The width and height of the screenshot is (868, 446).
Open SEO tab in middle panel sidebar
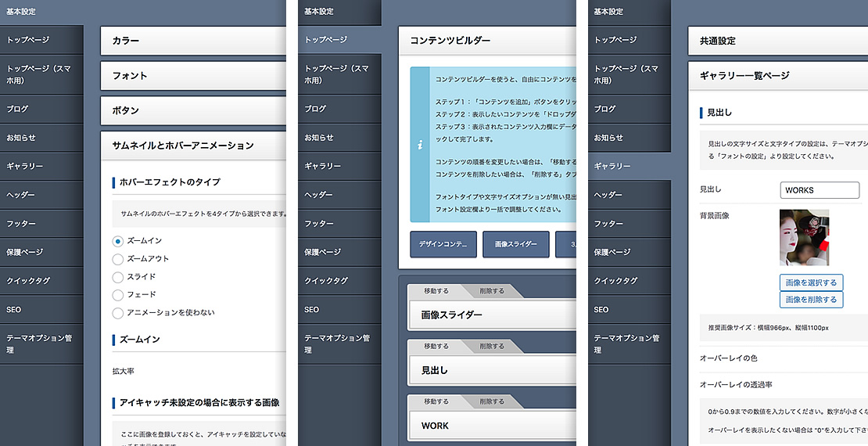pos(339,310)
